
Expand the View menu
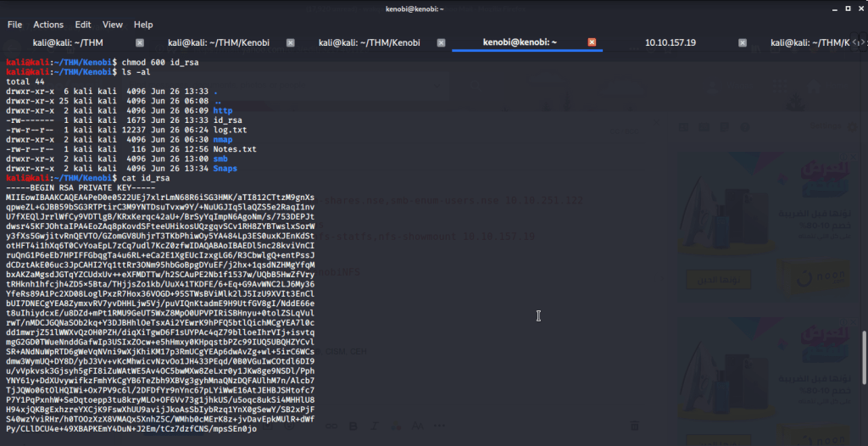[114, 25]
